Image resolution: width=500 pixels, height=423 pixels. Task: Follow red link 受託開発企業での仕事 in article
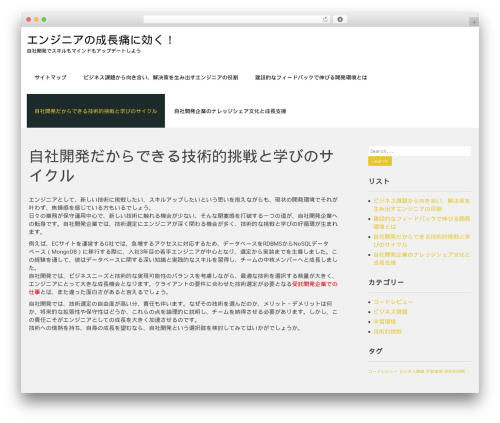coord(315,284)
